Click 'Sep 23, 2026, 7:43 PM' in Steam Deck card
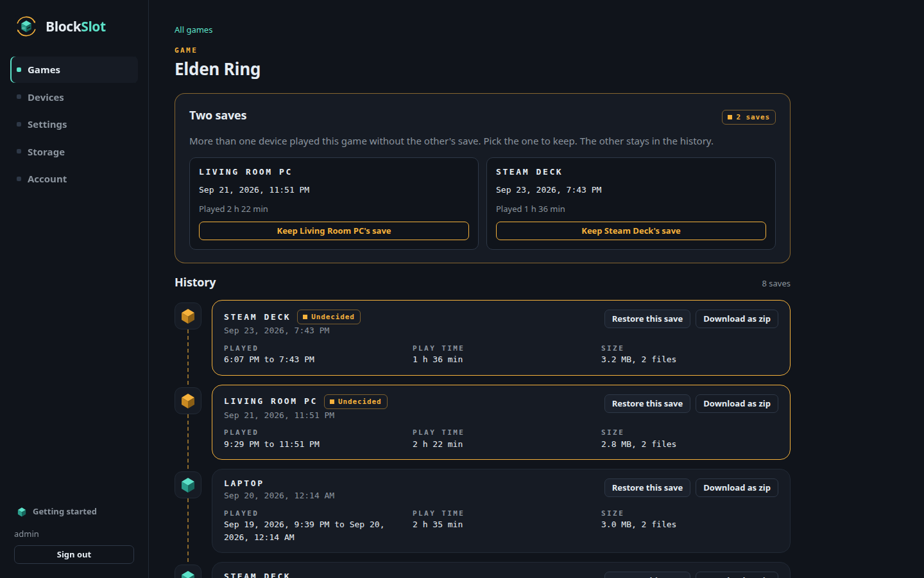The image size is (924, 578). [x=549, y=190]
